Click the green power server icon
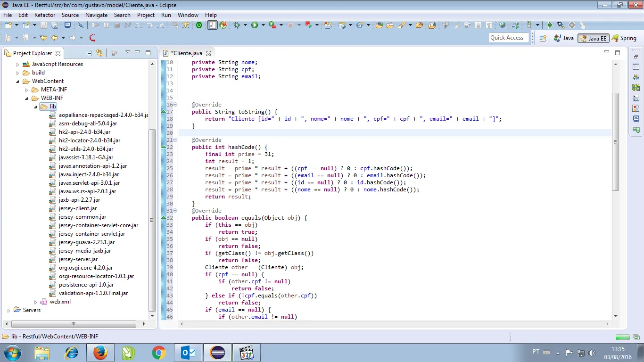Screen dimensions: 644x362 199,25
